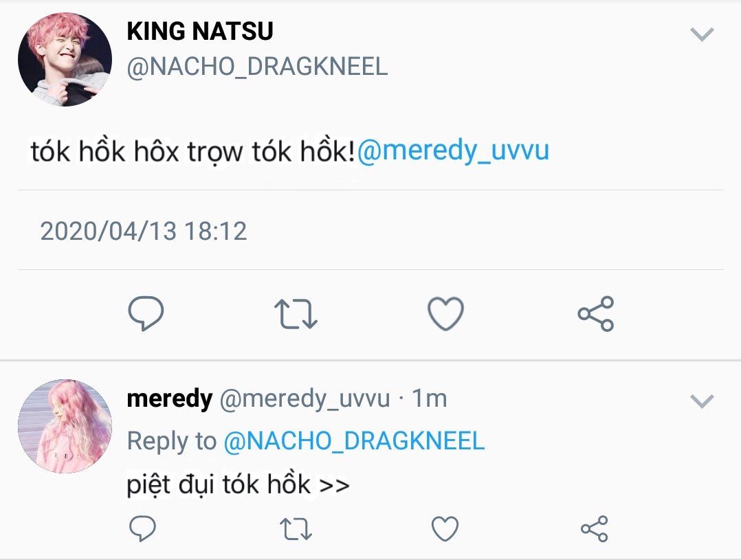Open the meredy display name in reply
Screen dimensions: 741x560
[169, 399]
